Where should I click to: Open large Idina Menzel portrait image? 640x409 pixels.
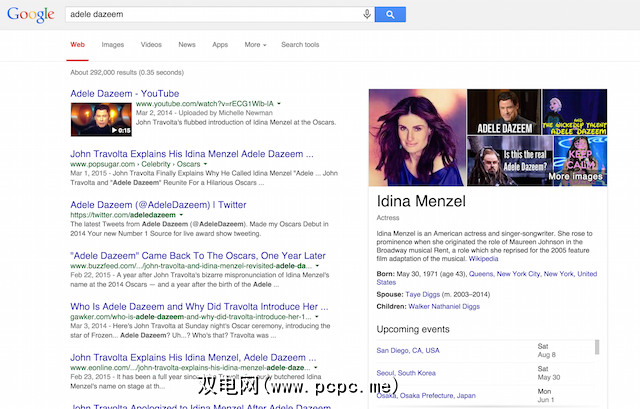point(417,138)
